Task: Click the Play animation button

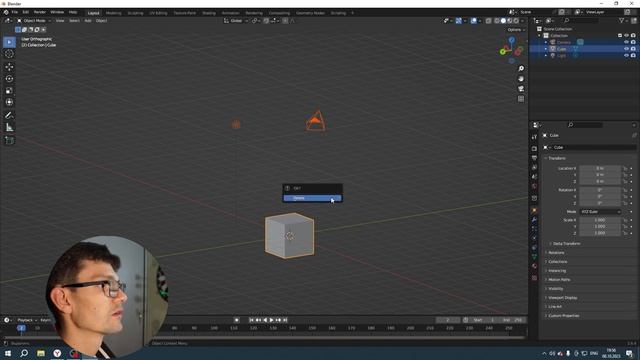Action: [271, 320]
